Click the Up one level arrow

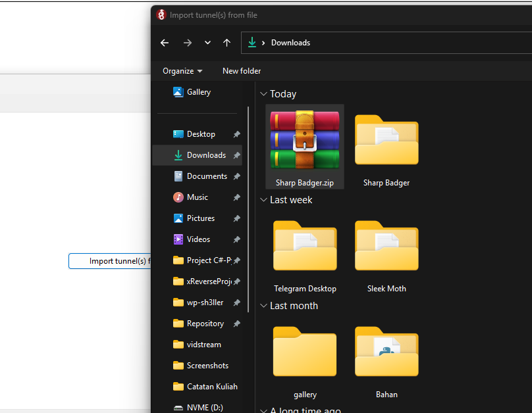coord(227,43)
